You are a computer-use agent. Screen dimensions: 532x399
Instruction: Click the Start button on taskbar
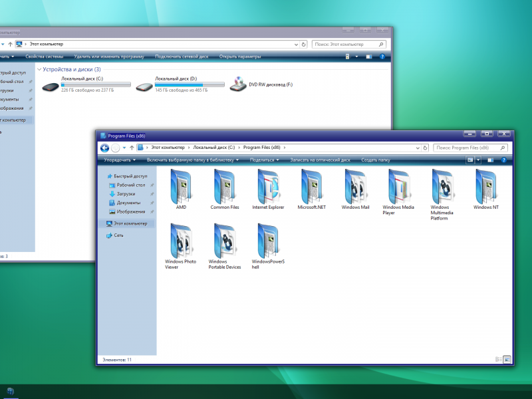coord(10,392)
